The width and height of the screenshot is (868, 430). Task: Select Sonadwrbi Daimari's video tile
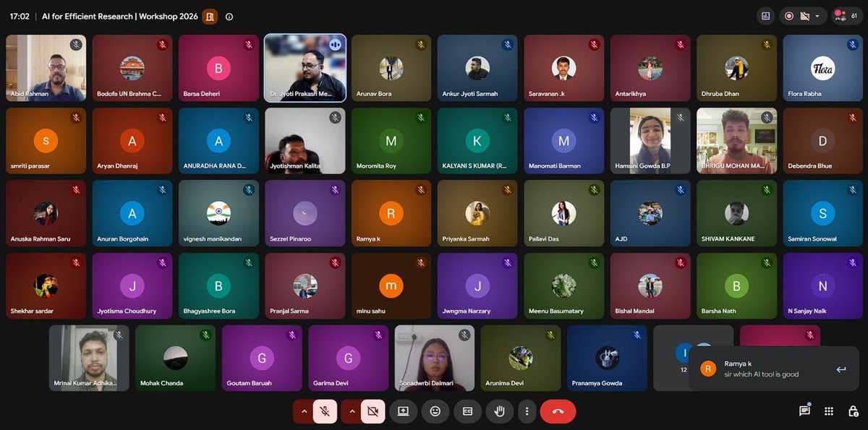tap(434, 358)
